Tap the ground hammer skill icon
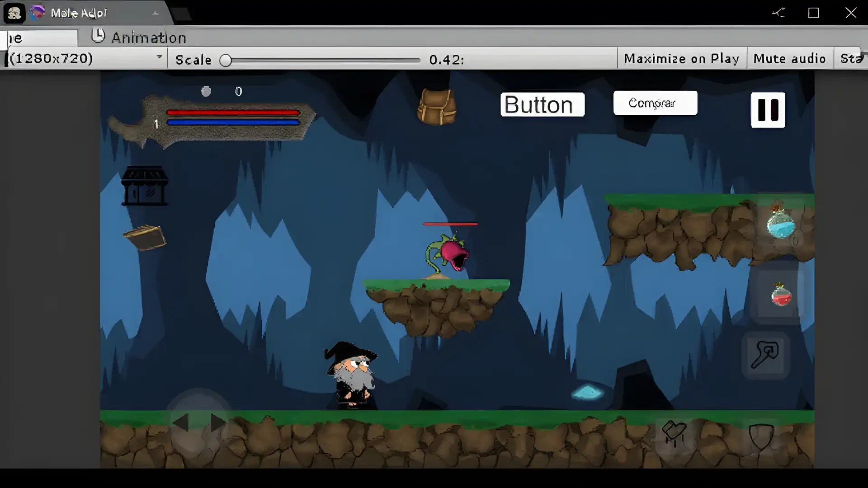 pos(674,433)
